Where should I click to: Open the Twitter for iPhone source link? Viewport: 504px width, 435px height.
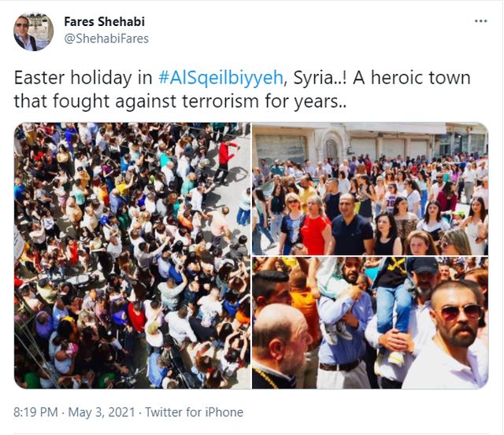point(195,412)
